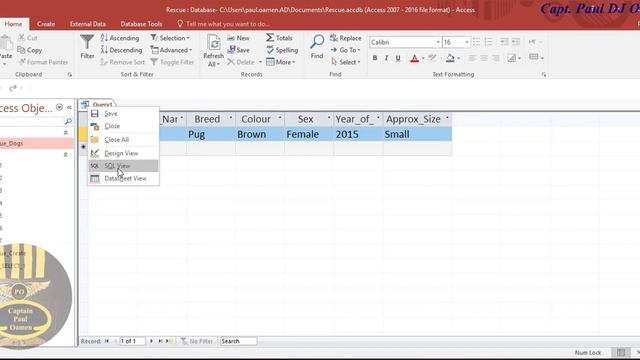The width and height of the screenshot is (640, 360).
Task: Click the Find binoculars icon
Action: (x=317, y=42)
